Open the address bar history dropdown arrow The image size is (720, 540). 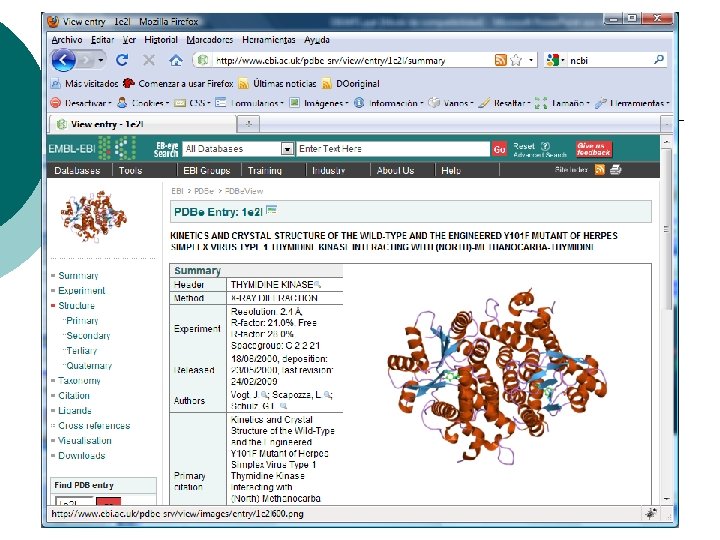(531, 60)
